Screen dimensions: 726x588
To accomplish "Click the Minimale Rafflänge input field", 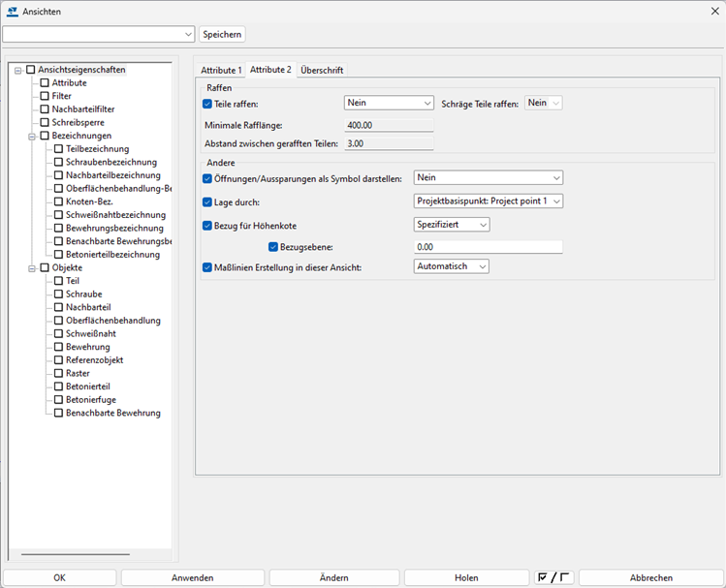I will click(x=389, y=125).
